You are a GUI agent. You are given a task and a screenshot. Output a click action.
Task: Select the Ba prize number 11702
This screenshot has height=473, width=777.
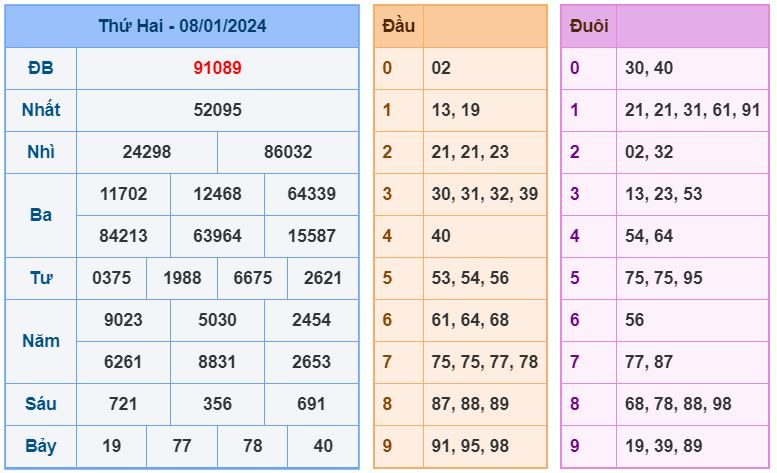pos(123,194)
